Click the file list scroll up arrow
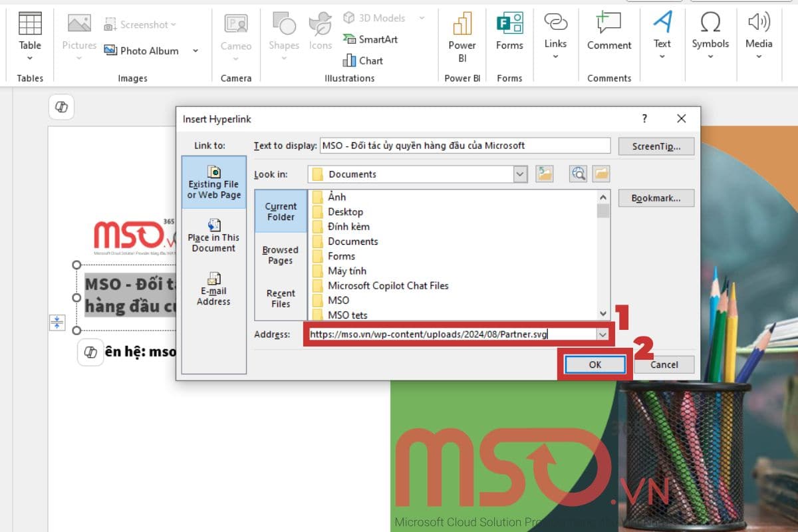 (x=603, y=198)
